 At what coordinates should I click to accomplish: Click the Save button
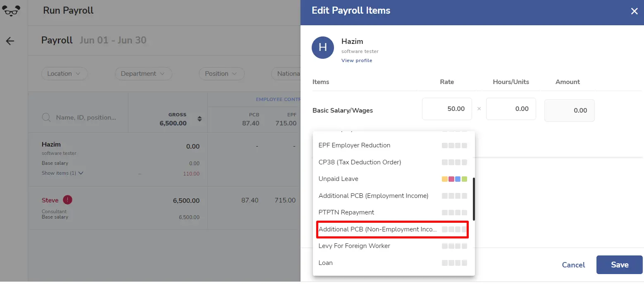[619, 265]
